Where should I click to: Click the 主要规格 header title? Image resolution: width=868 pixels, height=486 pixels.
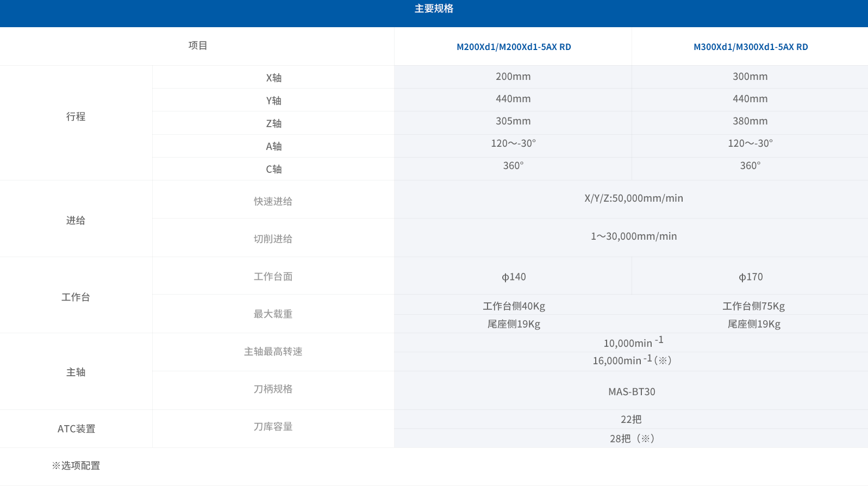434,9
